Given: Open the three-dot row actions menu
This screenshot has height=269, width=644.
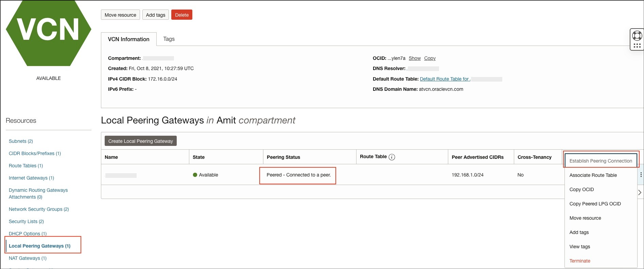Looking at the screenshot, I should (641, 175).
